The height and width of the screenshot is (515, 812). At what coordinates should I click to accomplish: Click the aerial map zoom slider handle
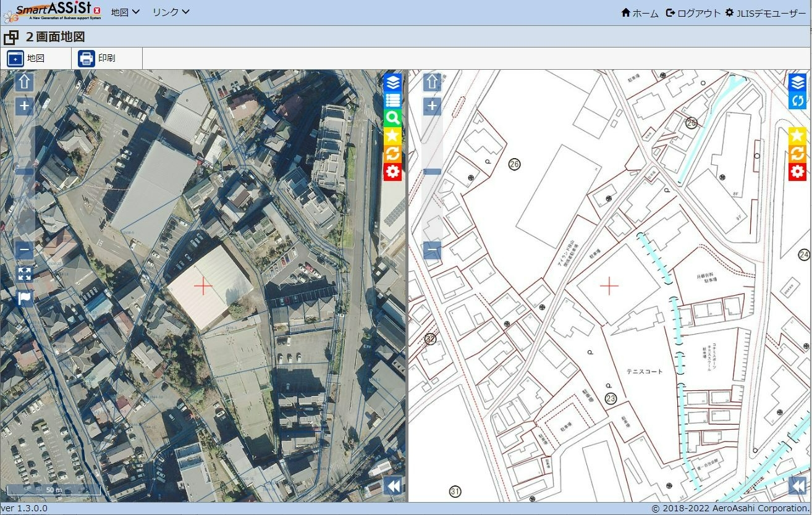25,171
